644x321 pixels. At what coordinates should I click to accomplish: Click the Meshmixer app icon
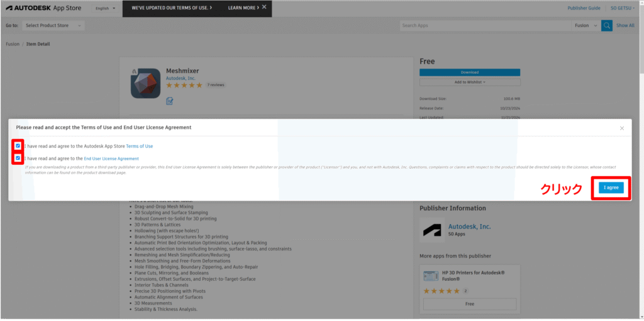[x=145, y=84]
